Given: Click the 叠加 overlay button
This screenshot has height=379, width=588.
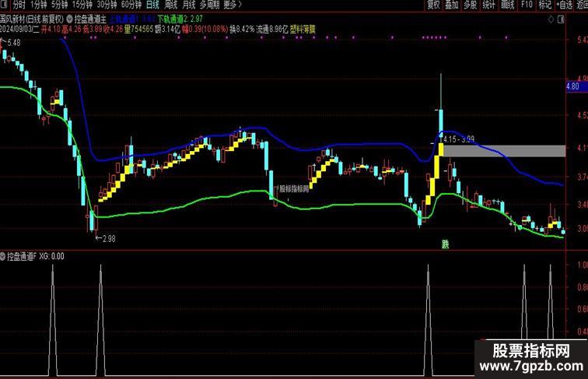Looking at the screenshot, I should click(x=452, y=5).
